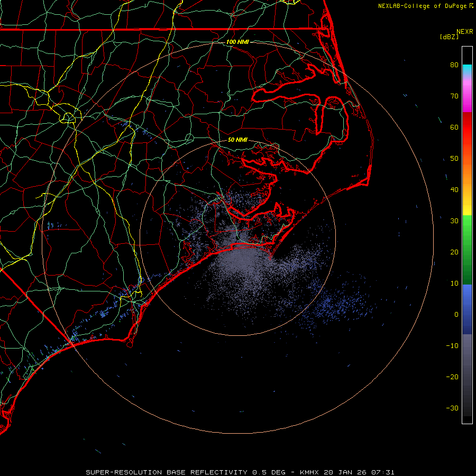This screenshot has height=476, width=476.
Task: Click the 60 value on the dBZ scale
Action: 454,127
